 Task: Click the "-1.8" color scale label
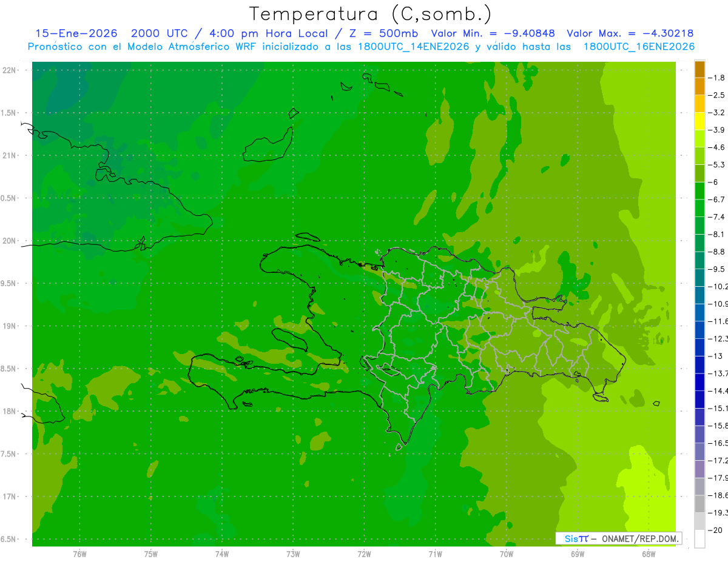716,78
